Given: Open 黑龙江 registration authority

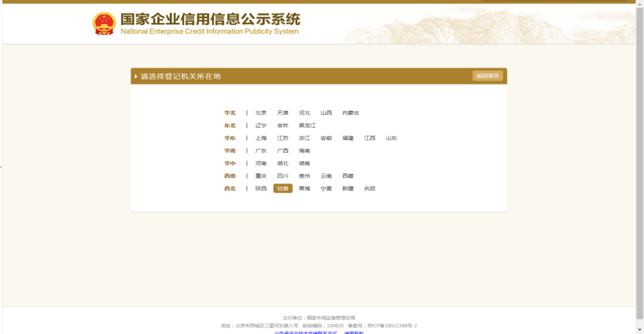Looking at the screenshot, I should click(x=307, y=125).
